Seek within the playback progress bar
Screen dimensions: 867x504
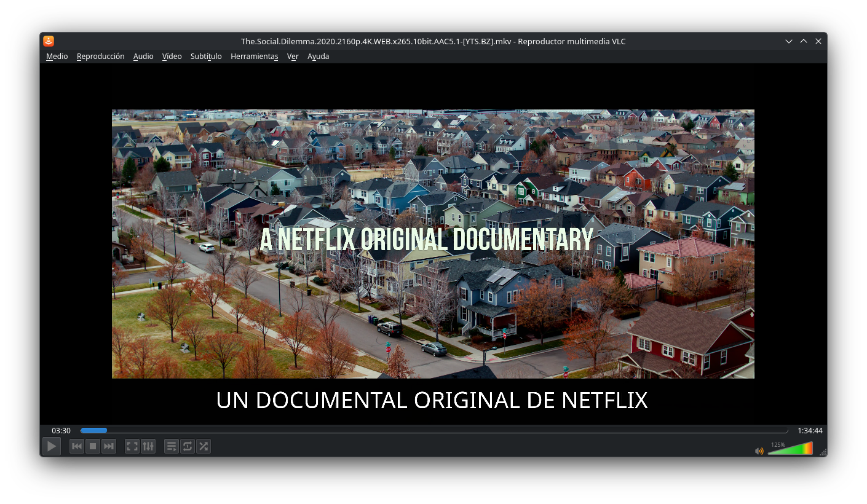click(x=434, y=430)
